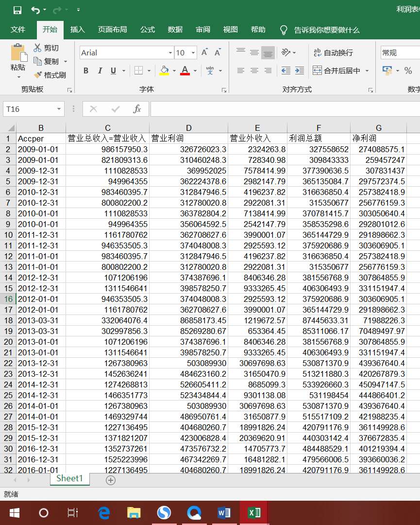The height and width of the screenshot is (525, 420).
Task: Open the Arial font name dropdown
Action: click(x=170, y=52)
